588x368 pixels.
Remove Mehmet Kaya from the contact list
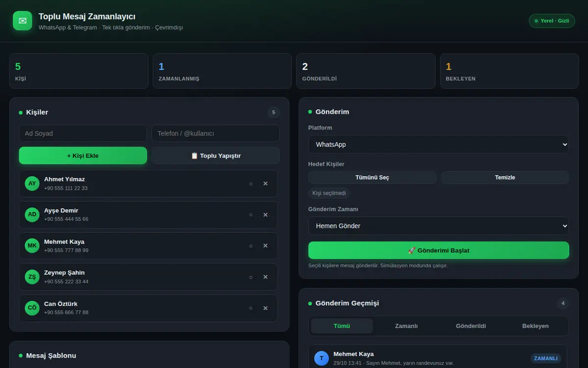tap(266, 246)
